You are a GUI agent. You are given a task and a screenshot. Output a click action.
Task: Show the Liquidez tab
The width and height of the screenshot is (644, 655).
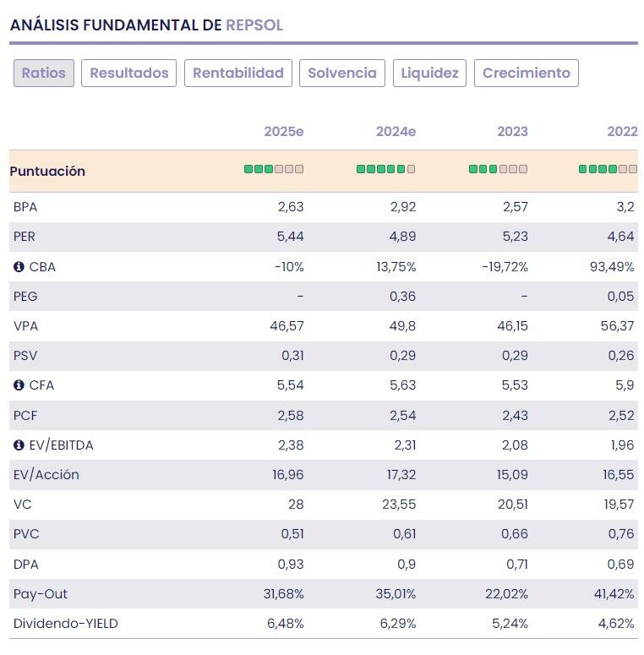(430, 73)
